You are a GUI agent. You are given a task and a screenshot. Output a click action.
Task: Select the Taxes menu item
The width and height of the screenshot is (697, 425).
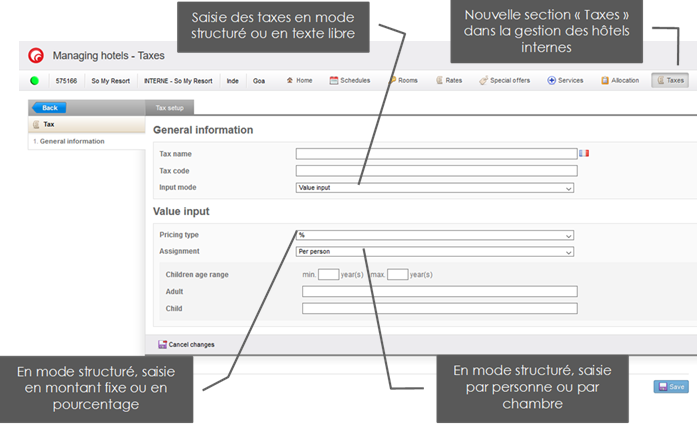tap(671, 80)
